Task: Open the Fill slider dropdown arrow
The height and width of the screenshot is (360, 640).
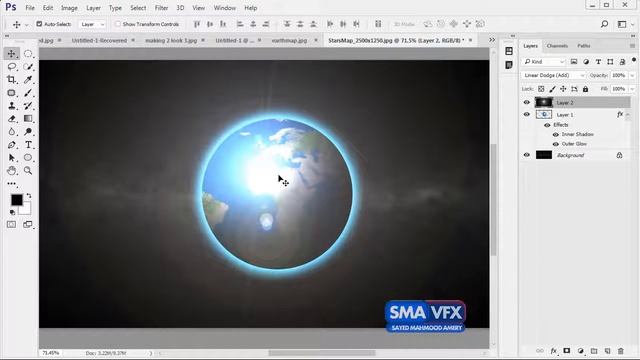Action: tap(632, 89)
